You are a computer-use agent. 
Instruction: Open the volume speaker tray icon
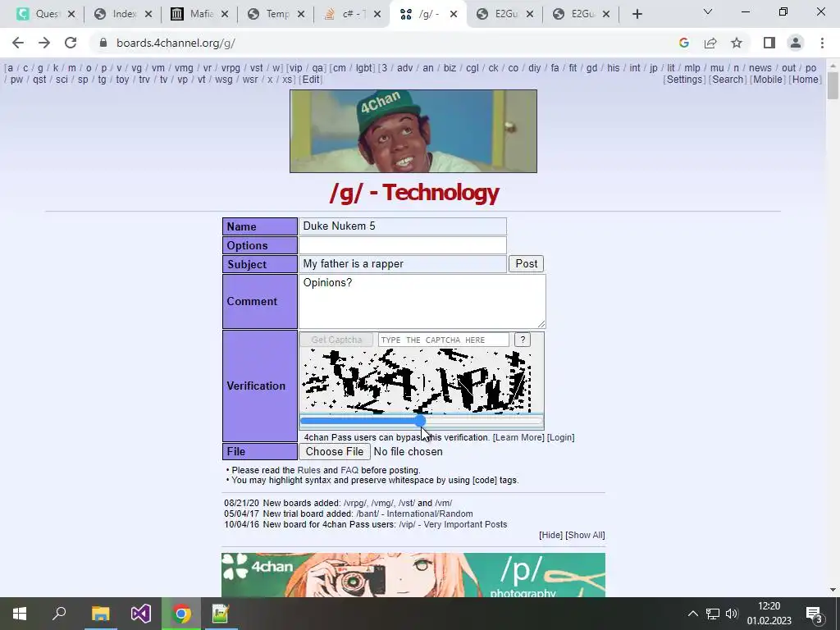click(731, 614)
